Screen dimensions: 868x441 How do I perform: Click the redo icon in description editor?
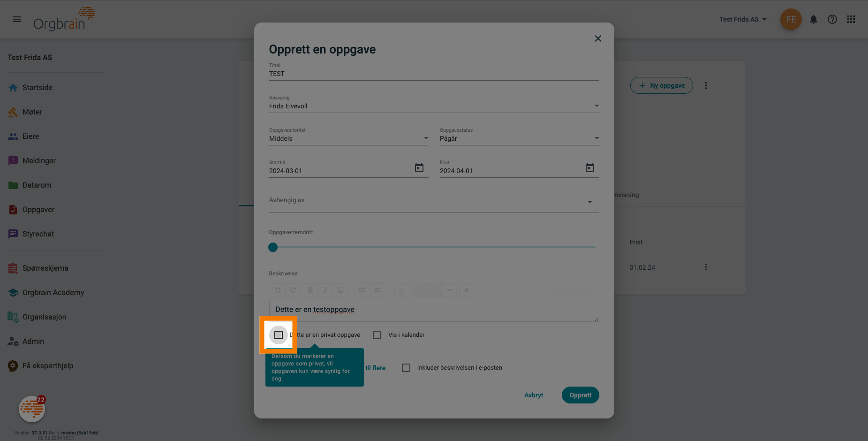[x=293, y=290]
